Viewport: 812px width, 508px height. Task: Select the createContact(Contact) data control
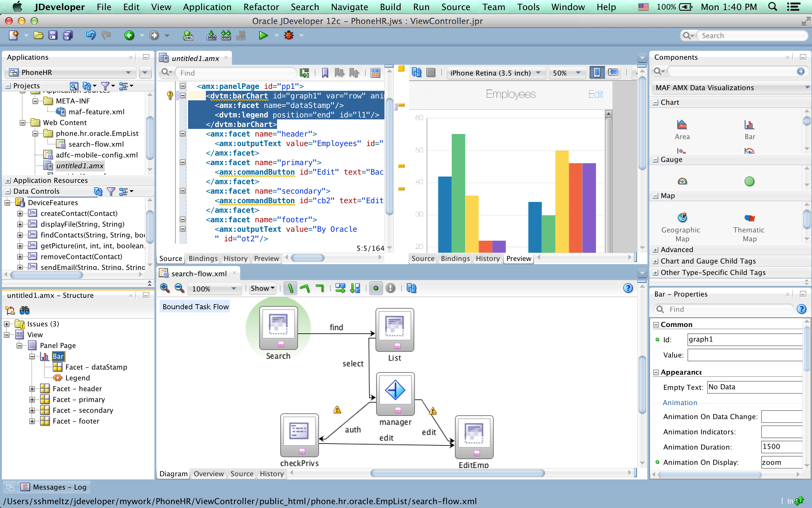[x=79, y=213]
